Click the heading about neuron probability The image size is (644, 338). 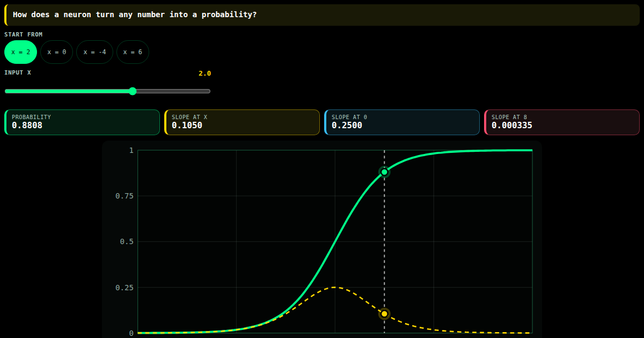pyautogui.click(x=135, y=14)
